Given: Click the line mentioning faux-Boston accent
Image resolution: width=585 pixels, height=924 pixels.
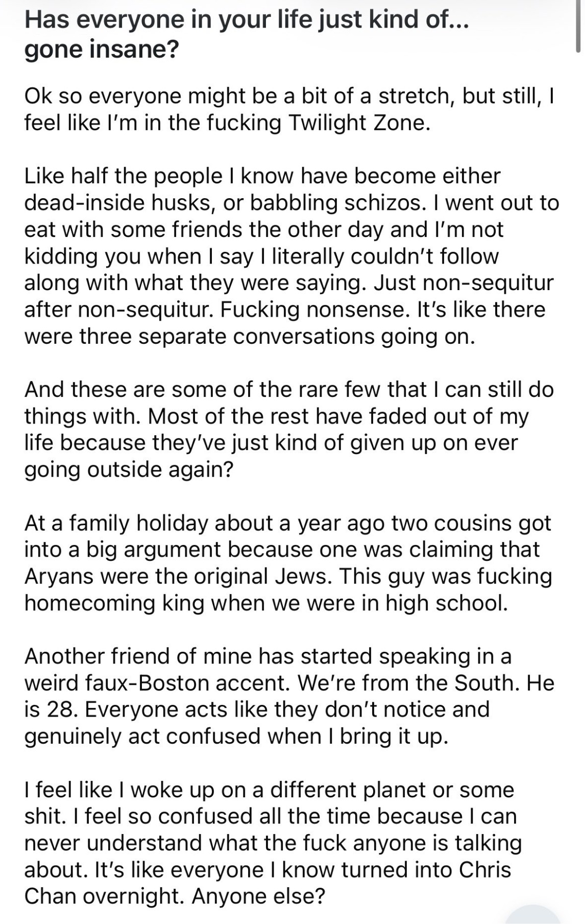Looking at the screenshot, I should (x=289, y=683).
